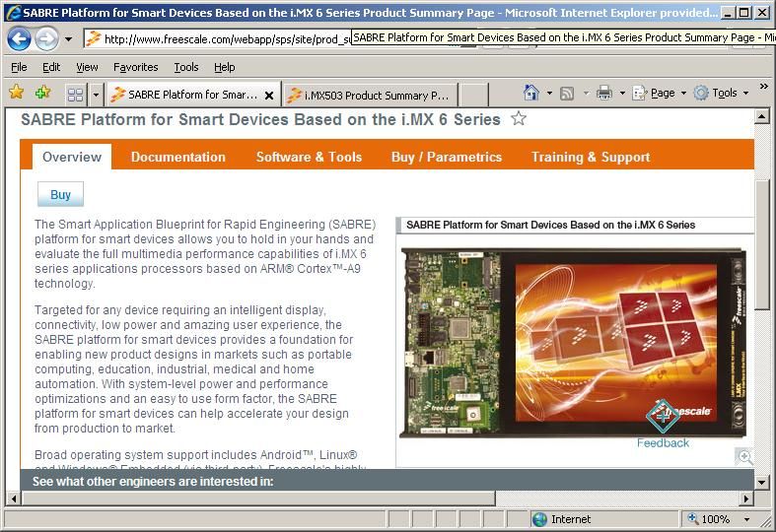This screenshot has height=532, width=776.
Task: Click horizontal scrollbar left arrow
Action: point(14,499)
